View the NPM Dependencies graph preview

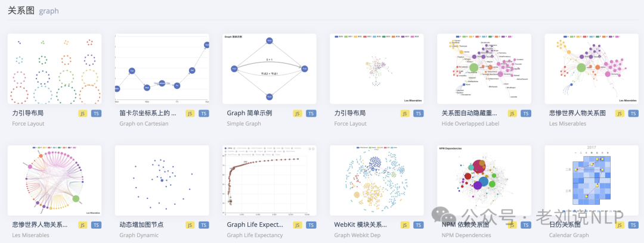coord(484,180)
